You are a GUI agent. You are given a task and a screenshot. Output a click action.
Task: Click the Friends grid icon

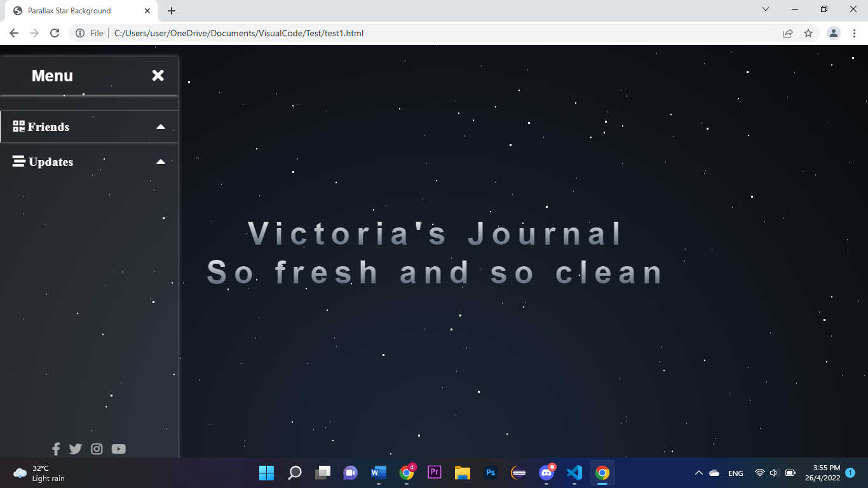pos(19,126)
